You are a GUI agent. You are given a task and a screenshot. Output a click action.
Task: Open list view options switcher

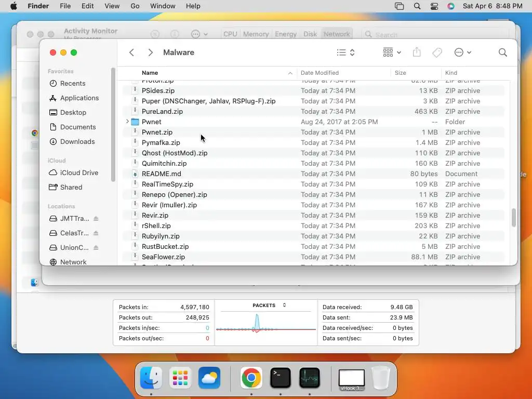point(345,52)
